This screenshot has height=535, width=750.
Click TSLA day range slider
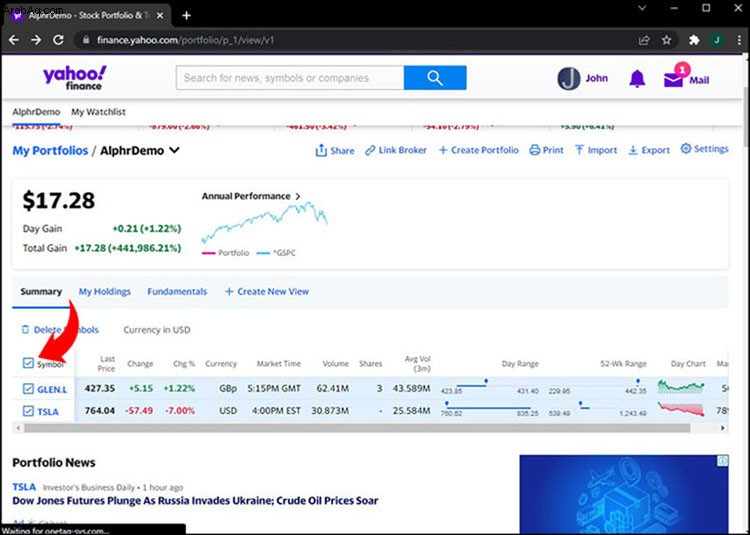pos(490,409)
